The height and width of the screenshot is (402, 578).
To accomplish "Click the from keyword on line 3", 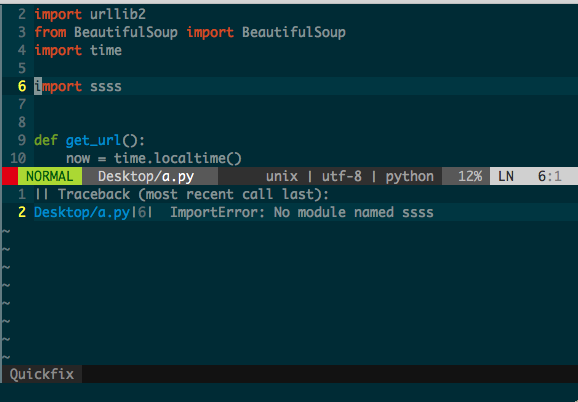I will (50, 32).
